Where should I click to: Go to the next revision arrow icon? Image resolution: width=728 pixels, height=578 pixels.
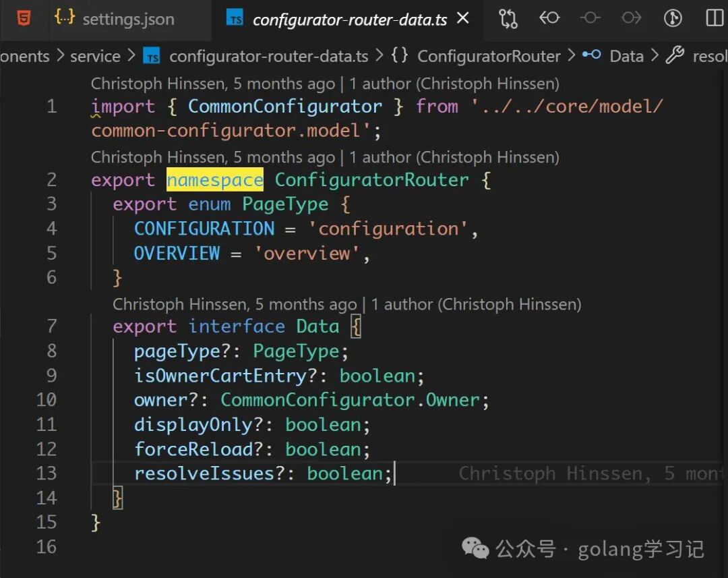pyautogui.click(x=631, y=18)
